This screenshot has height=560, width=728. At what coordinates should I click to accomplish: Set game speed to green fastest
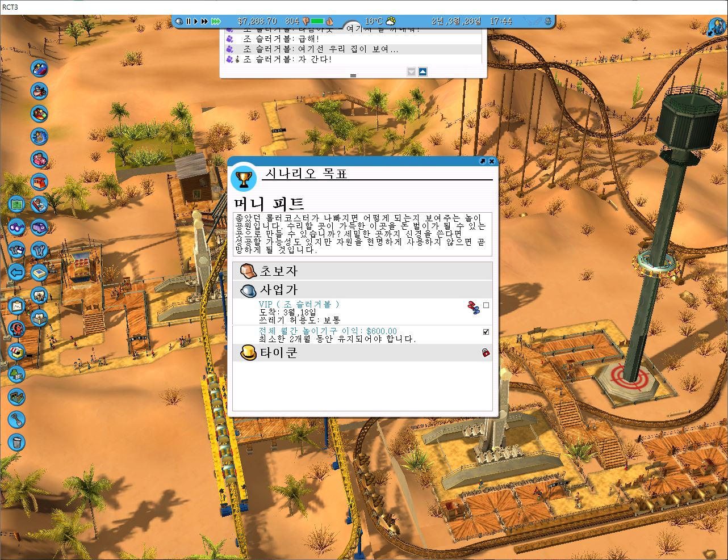pos(216,22)
